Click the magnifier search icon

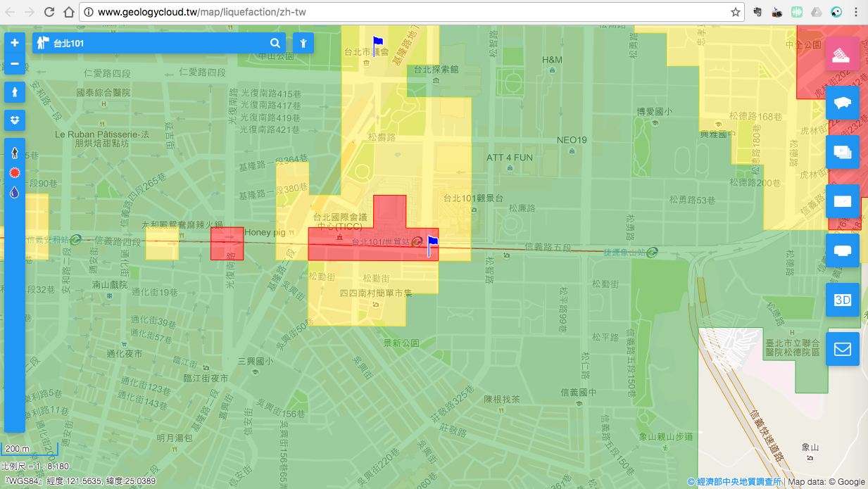pos(275,43)
